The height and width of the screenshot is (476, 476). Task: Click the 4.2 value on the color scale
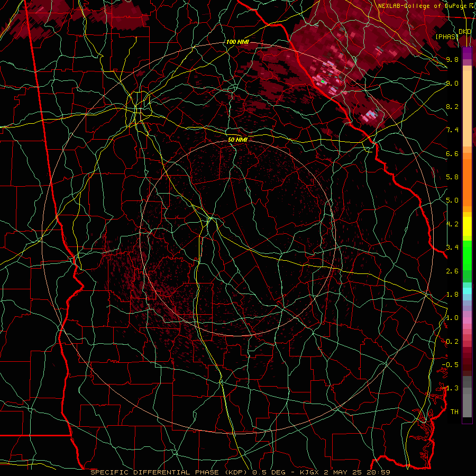(x=452, y=224)
